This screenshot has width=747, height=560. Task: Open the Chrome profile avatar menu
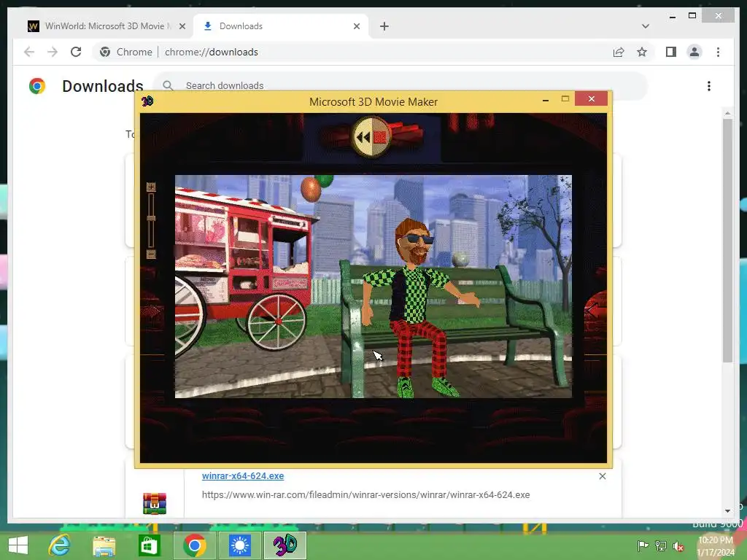pyautogui.click(x=694, y=52)
